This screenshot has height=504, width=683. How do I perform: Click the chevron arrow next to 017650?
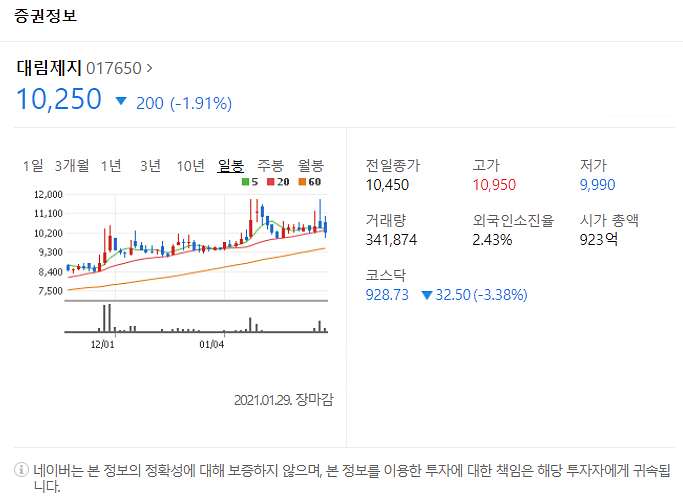pos(149,68)
